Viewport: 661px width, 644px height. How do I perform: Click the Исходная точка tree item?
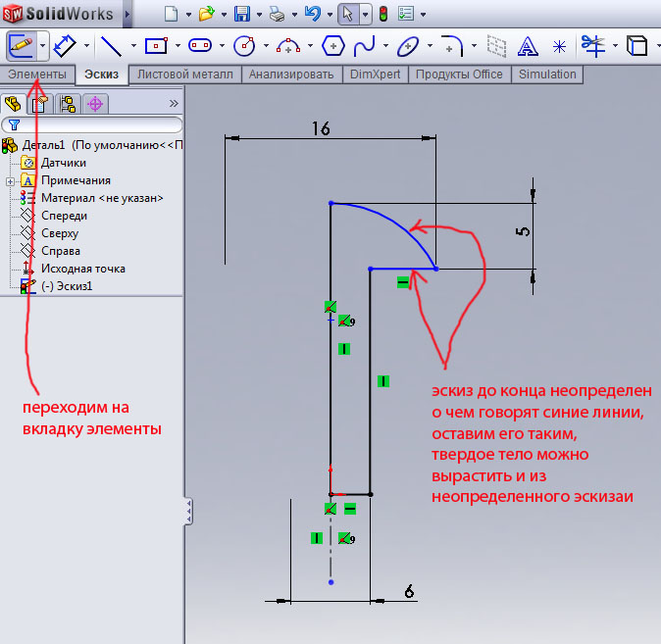[82, 269]
